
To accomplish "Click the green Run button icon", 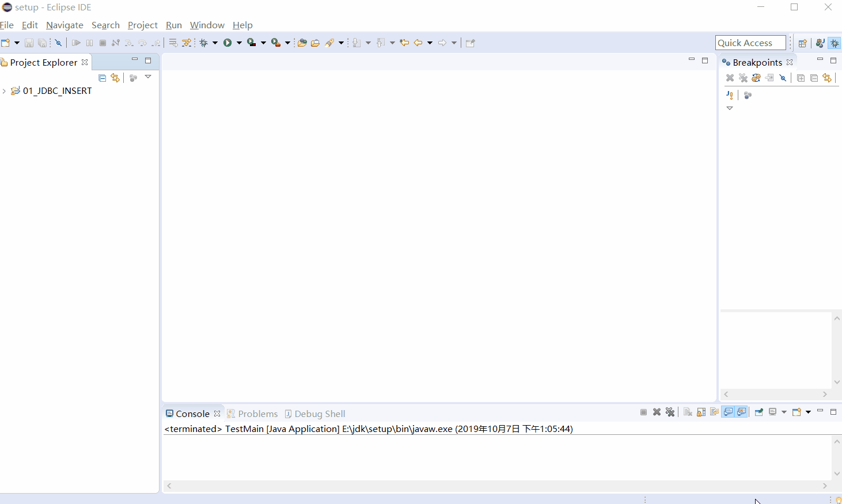I will pyautogui.click(x=227, y=43).
